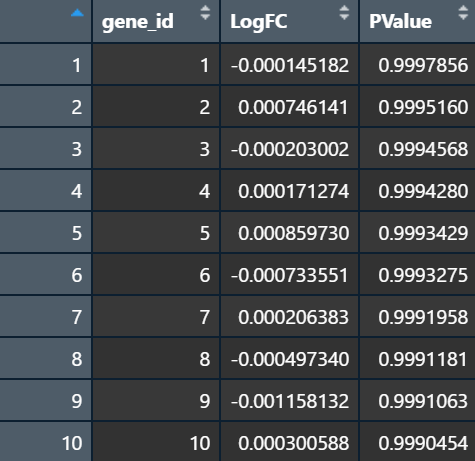The width and height of the screenshot is (475, 461).
Task: Sort by LogFC column arrows
Action: pyautogui.click(x=344, y=13)
